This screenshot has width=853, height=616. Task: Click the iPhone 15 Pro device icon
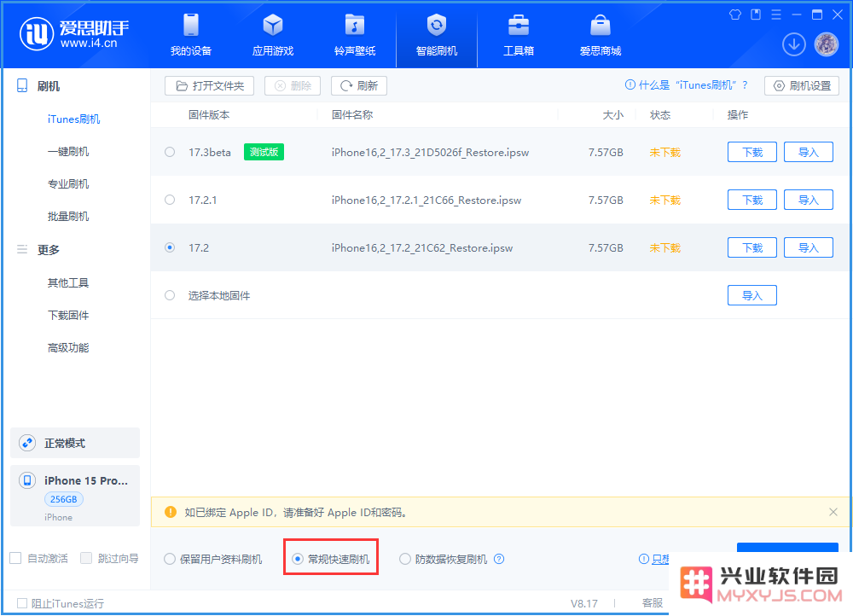click(27, 480)
